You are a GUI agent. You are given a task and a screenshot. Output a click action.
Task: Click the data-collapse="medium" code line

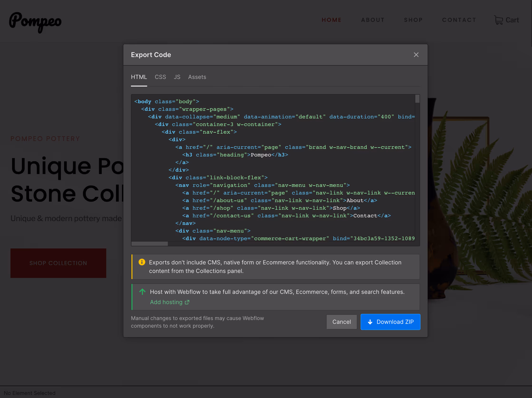click(x=281, y=117)
